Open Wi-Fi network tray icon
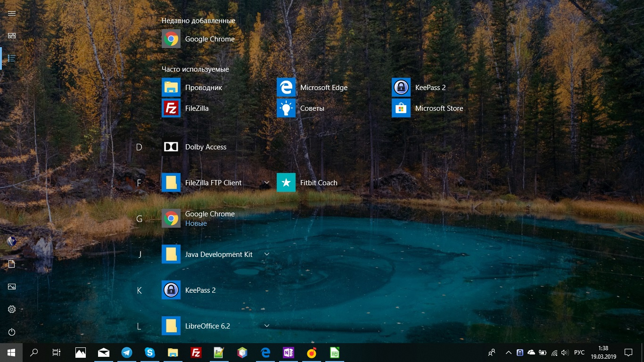 (554, 353)
